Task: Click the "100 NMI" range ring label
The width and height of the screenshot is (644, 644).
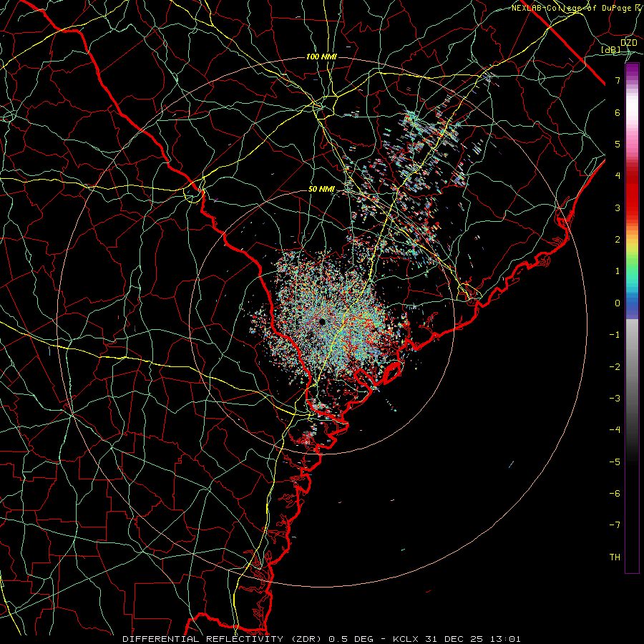Action: (x=321, y=57)
